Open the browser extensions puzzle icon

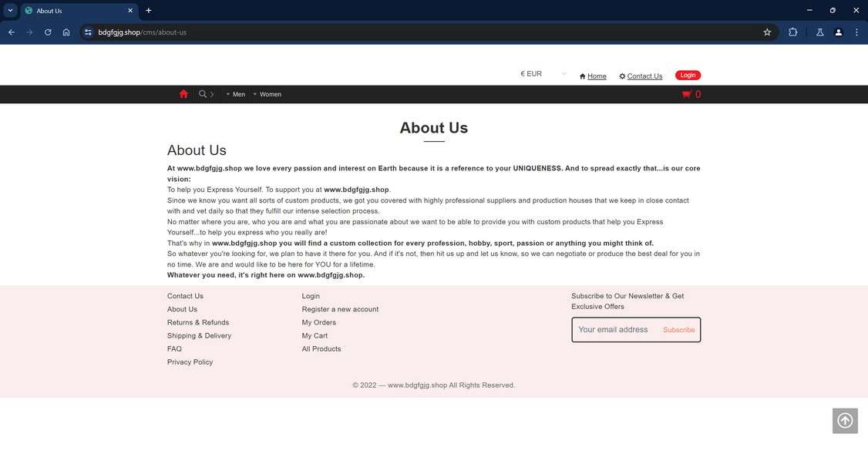click(x=792, y=32)
